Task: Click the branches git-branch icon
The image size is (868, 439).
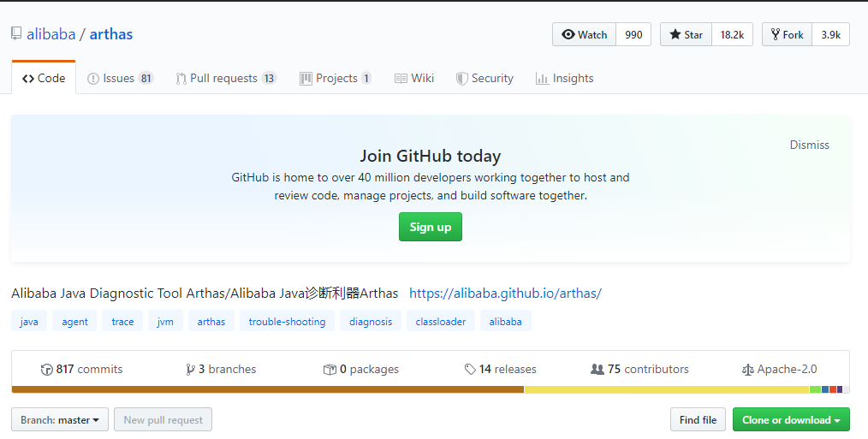Action: pos(190,369)
